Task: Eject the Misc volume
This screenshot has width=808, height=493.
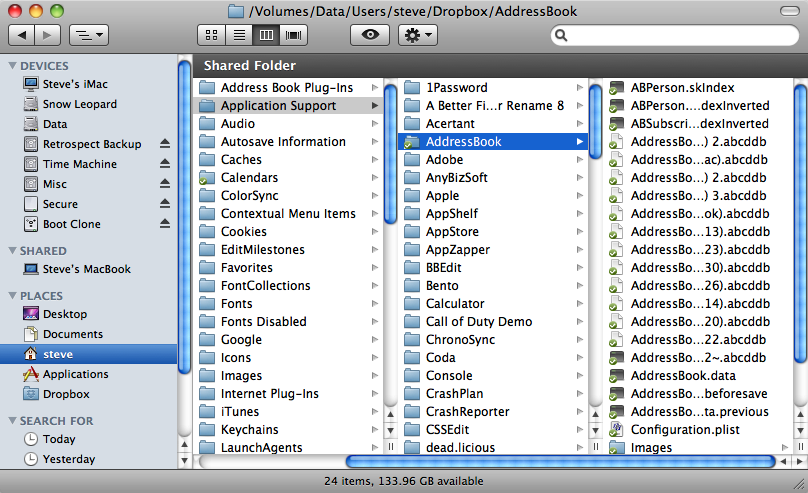Action: click(x=165, y=183)
